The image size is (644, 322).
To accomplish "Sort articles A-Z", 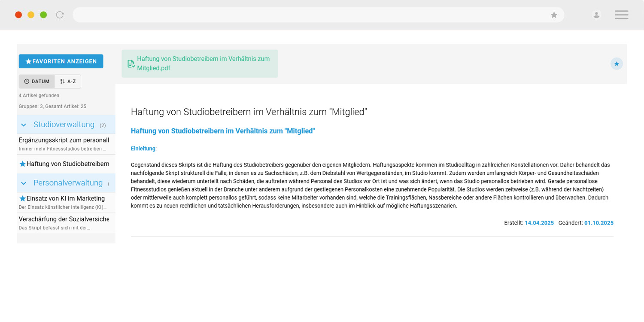I will pos(68,82).
